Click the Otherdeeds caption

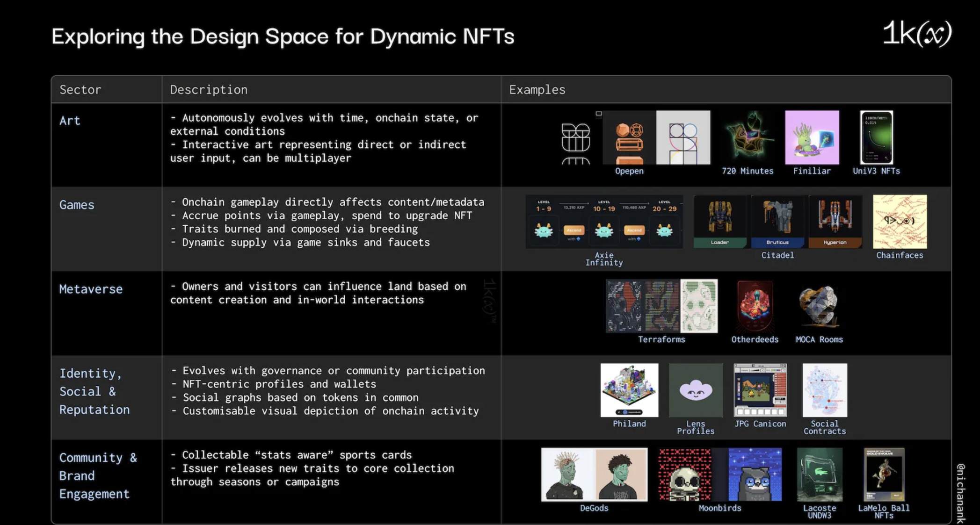755,339
